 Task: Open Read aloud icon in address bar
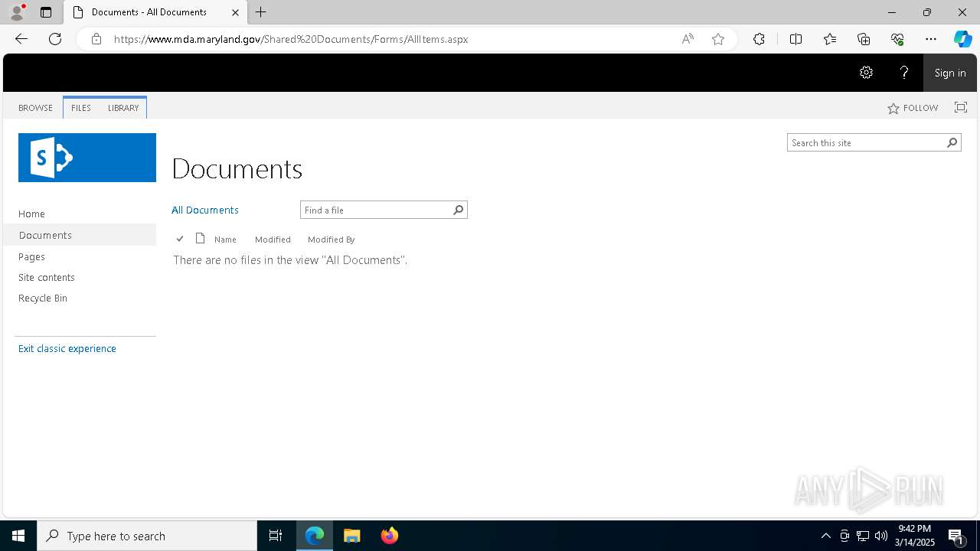click(x=688, y=39)
